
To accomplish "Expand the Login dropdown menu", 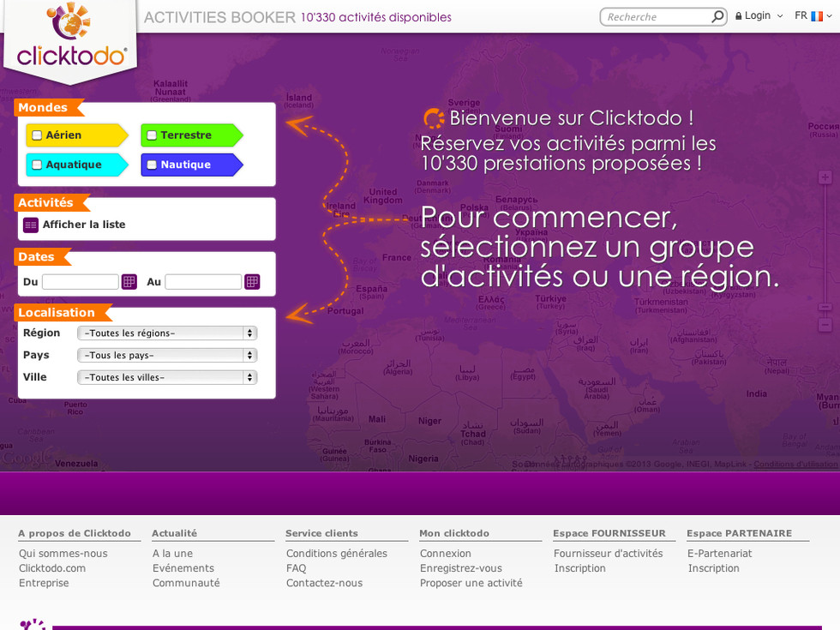I will click(x=780, y=16).
